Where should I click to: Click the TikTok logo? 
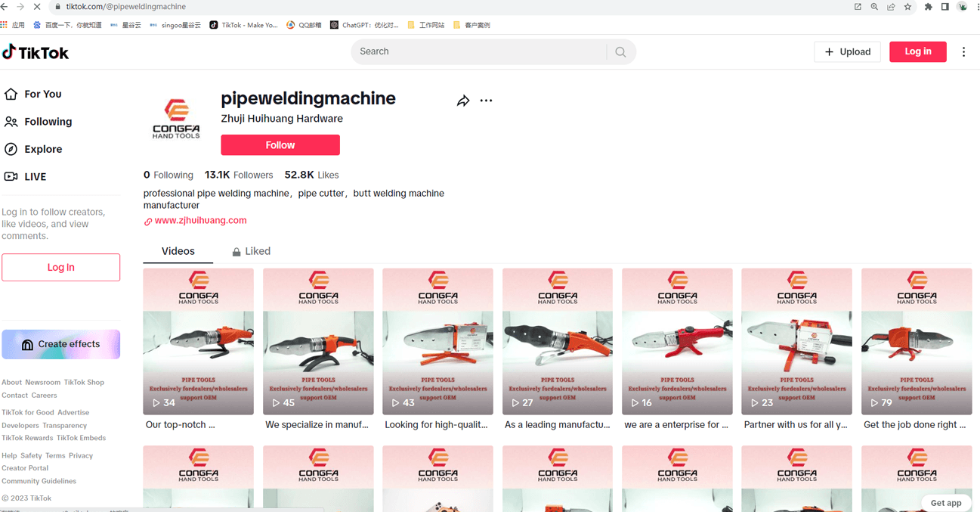pos(36,52)
